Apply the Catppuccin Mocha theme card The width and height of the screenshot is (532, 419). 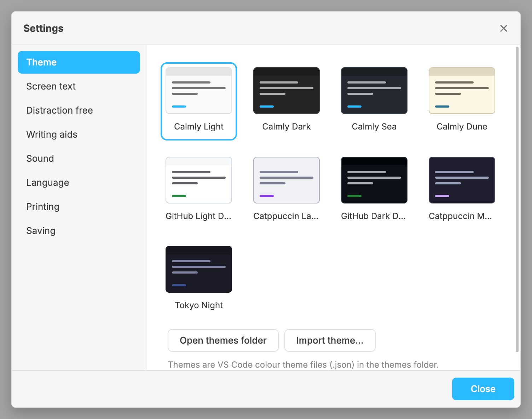point(462,191)
